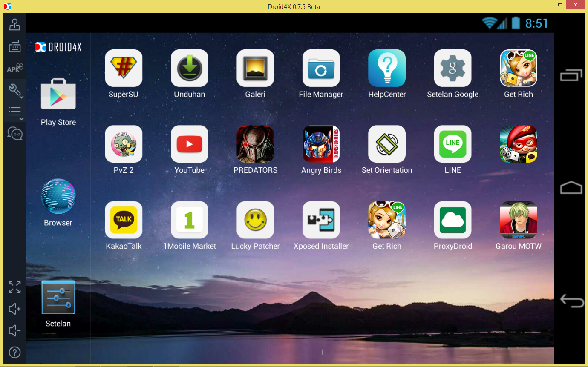Install an APK using the sidebar APK button
Screen dimensions: 588x367
click(14, 68)
